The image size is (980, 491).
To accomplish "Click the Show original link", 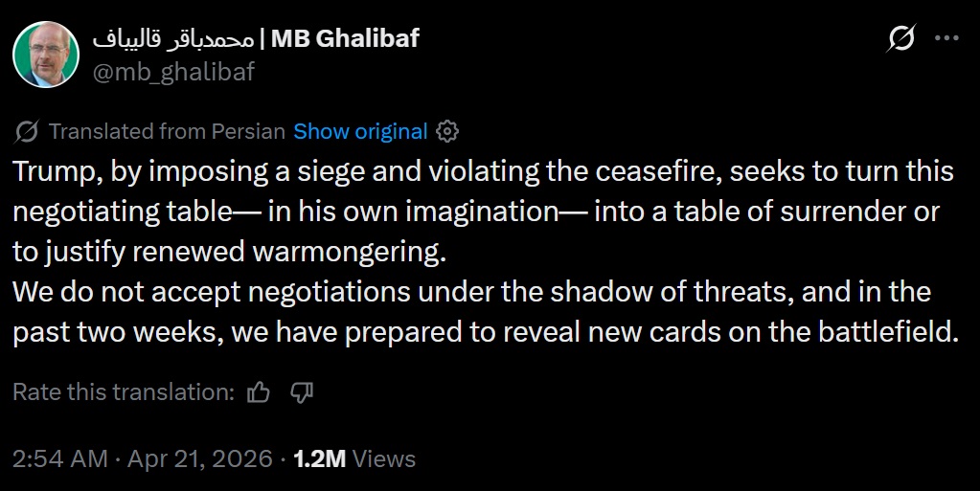I will pyautogui.click(x=360, y=131).
